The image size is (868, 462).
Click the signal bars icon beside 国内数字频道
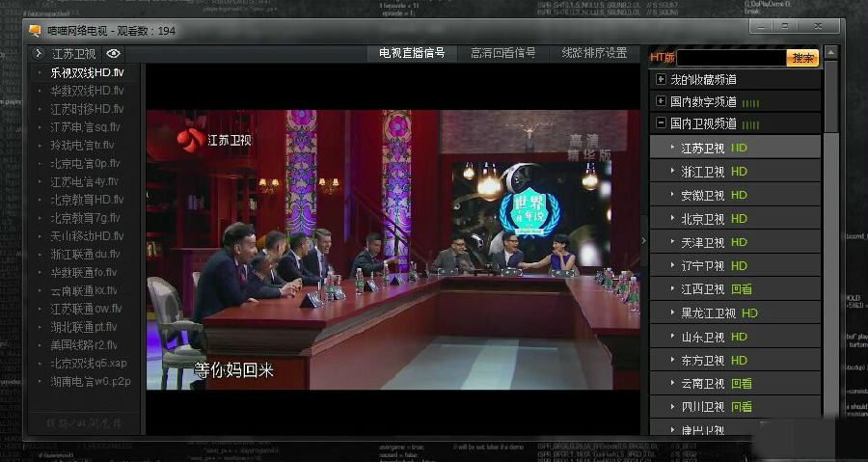coord(750,101)
